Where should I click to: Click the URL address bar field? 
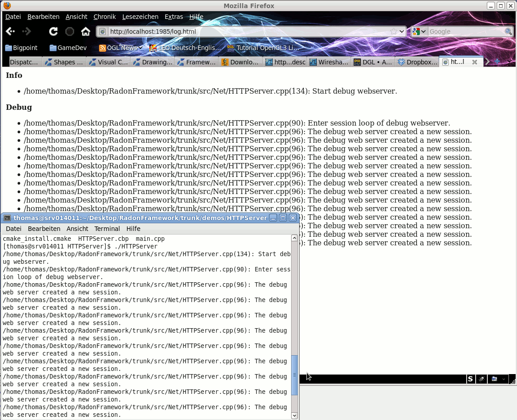pyautogui.click(x=247, y=32)
